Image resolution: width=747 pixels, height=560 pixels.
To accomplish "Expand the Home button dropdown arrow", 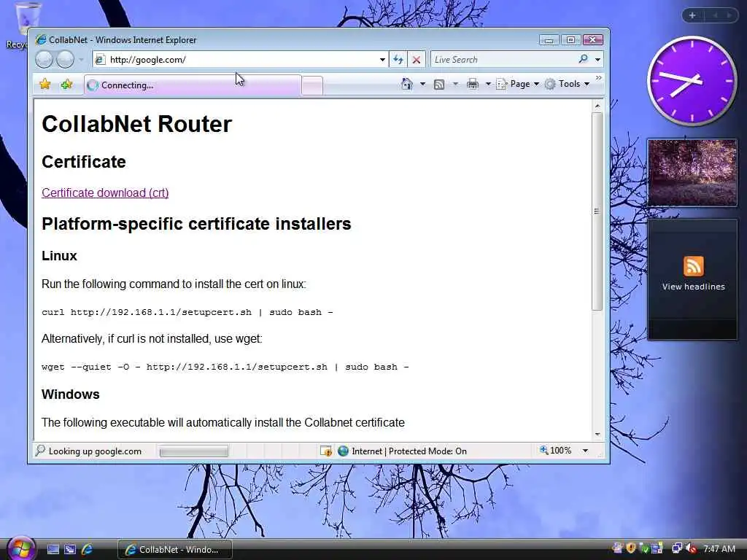I will pos(422,85).
